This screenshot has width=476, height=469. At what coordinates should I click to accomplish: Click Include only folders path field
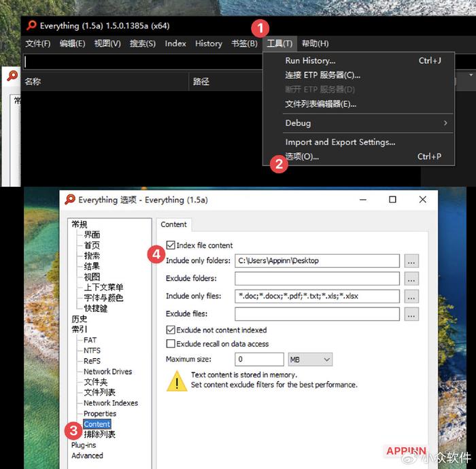pyautogui.click(x=317, y=261)
